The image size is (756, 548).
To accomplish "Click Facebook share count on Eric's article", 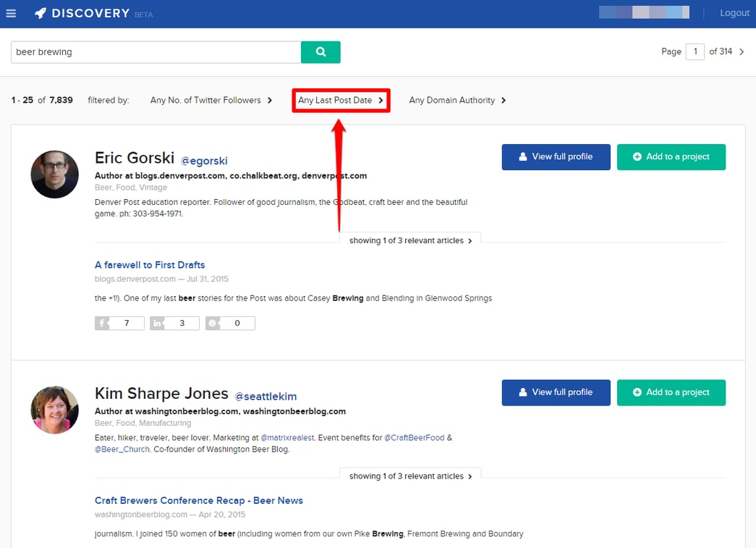I will pyautogui.click(x=119, y=323).
